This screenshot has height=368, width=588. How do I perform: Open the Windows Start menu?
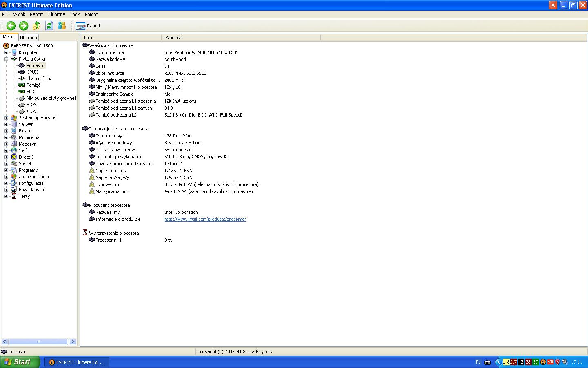20,362
